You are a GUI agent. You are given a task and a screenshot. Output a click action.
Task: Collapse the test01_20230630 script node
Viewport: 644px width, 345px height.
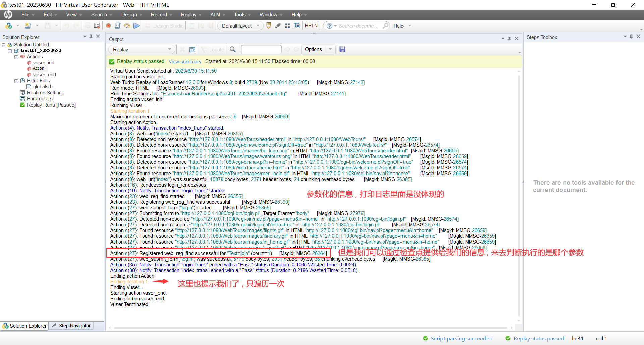coord(10,51)
